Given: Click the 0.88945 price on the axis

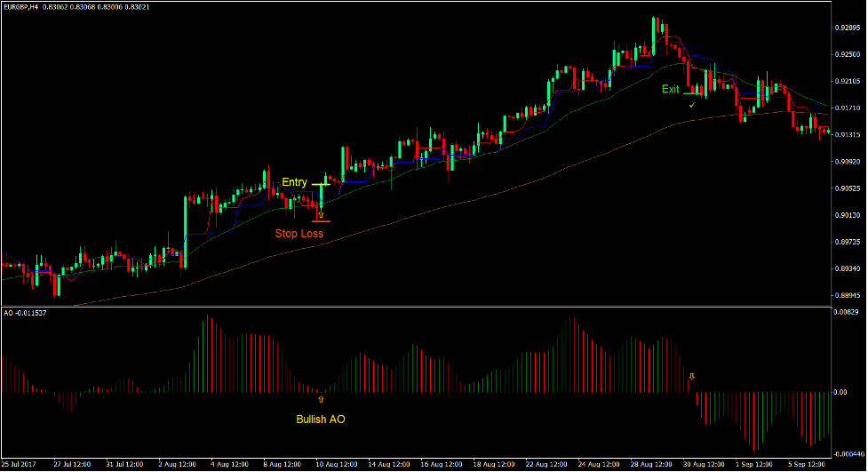Looking at the screenshot, I should pyautogui.click(x=847, y=295).
